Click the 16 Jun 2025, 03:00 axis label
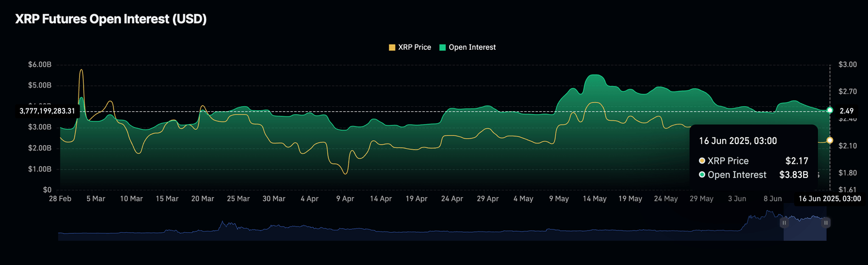The image size is (868, 265). [830, 198]
